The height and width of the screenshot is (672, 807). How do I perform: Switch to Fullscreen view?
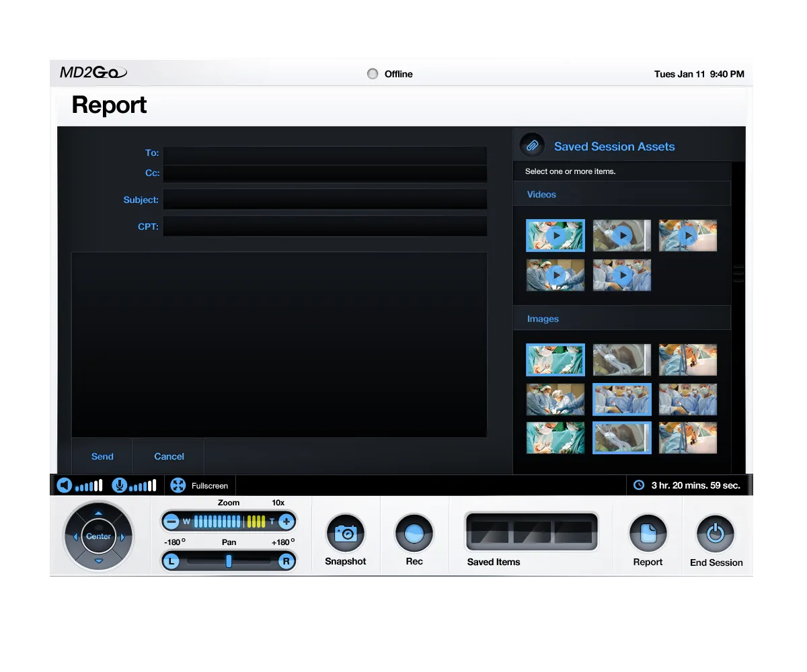200,485
